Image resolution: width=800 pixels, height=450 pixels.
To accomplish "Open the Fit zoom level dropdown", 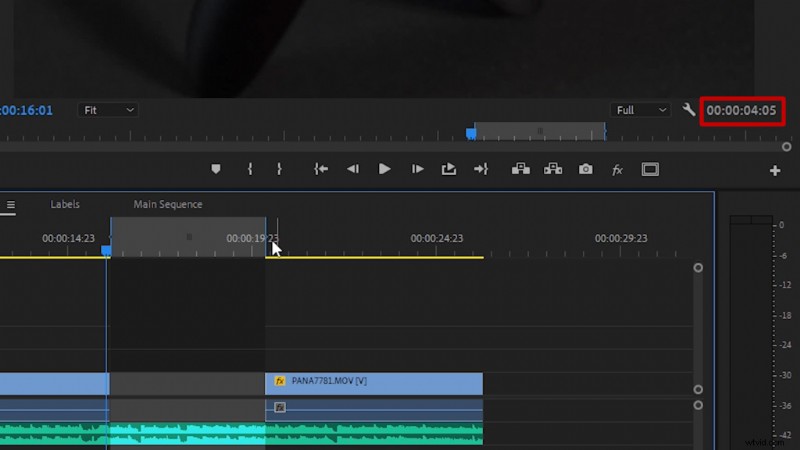I will (108, 110).
